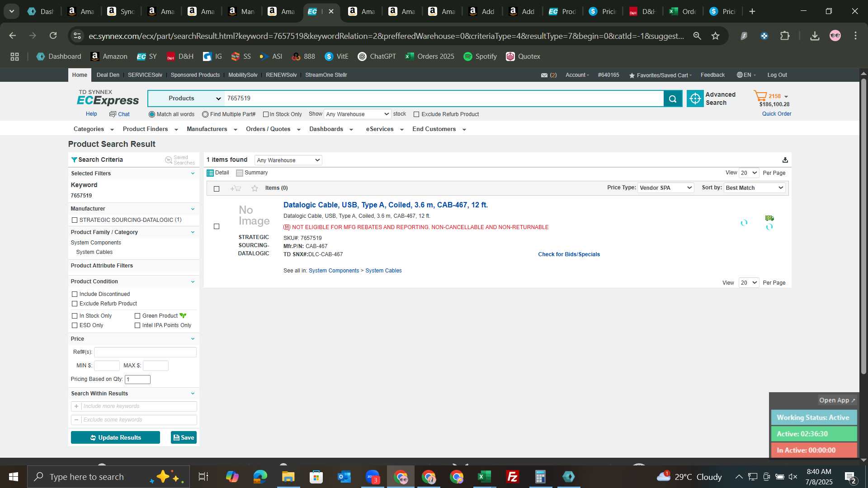This screenshot has height=488, width=868.
Task: Open the Manufacturers menu
Action: pos(212,129)
